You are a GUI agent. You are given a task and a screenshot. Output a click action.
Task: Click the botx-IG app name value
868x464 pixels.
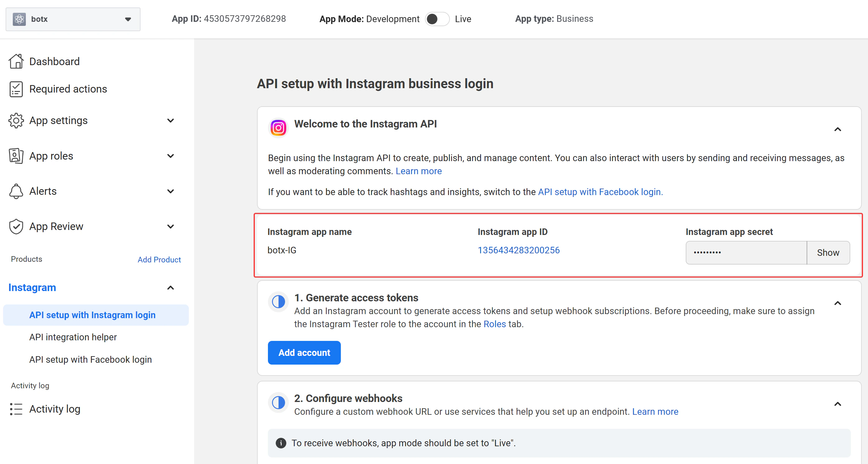click(x=282, y=250)
